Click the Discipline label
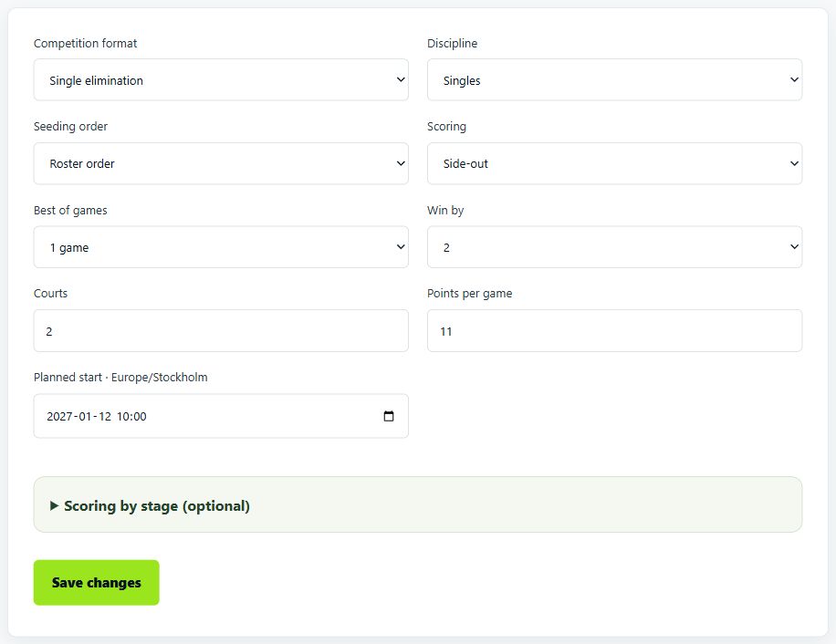 coord(452,43)
